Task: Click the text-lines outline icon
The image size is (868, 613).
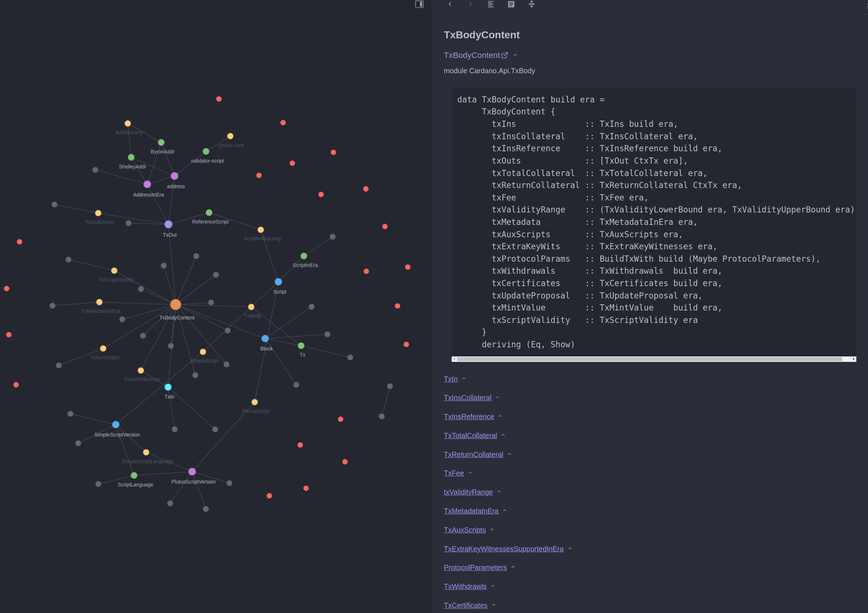Action: (x=491, y=4)
